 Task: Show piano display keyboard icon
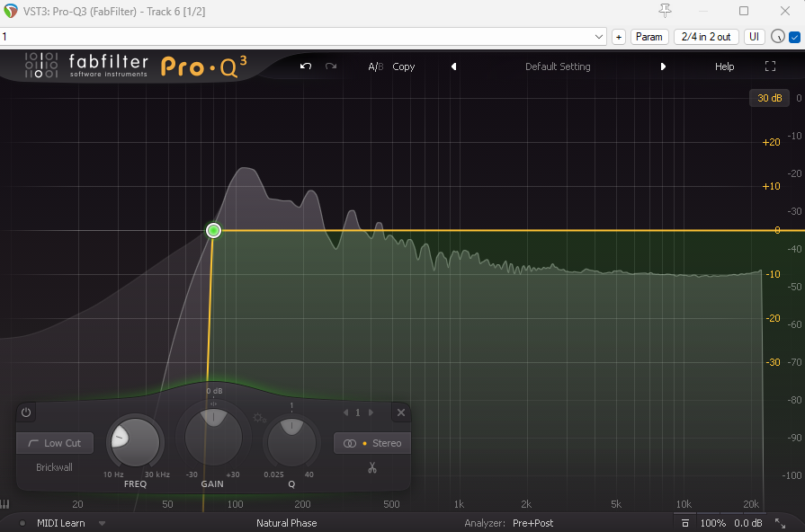click(4, 504)
